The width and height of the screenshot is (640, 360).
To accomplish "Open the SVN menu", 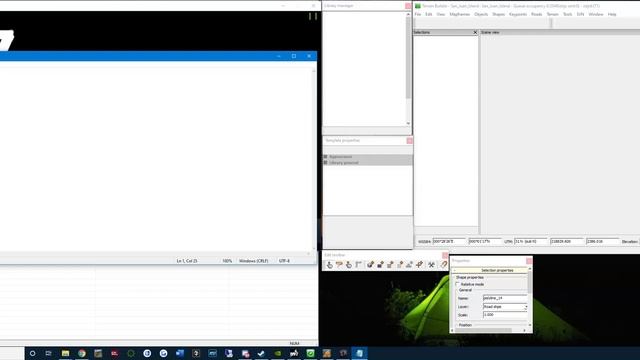I will 580,14.
